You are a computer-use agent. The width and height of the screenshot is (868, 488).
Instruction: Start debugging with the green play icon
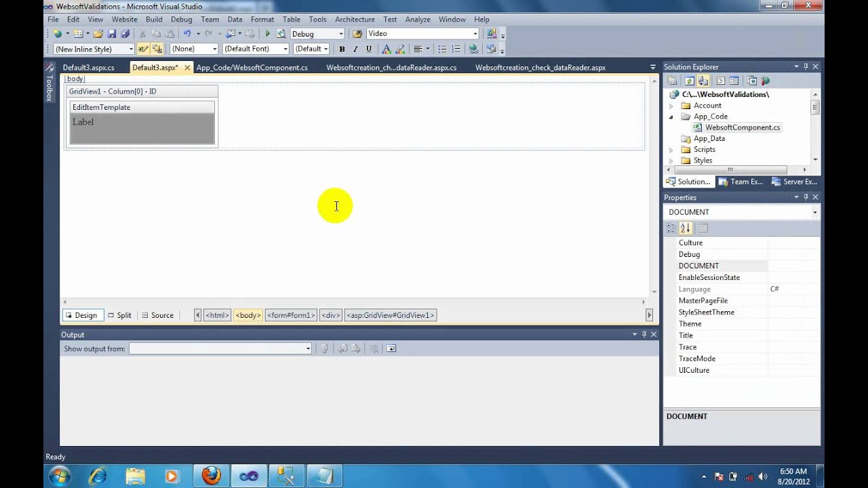click(267, 34)
